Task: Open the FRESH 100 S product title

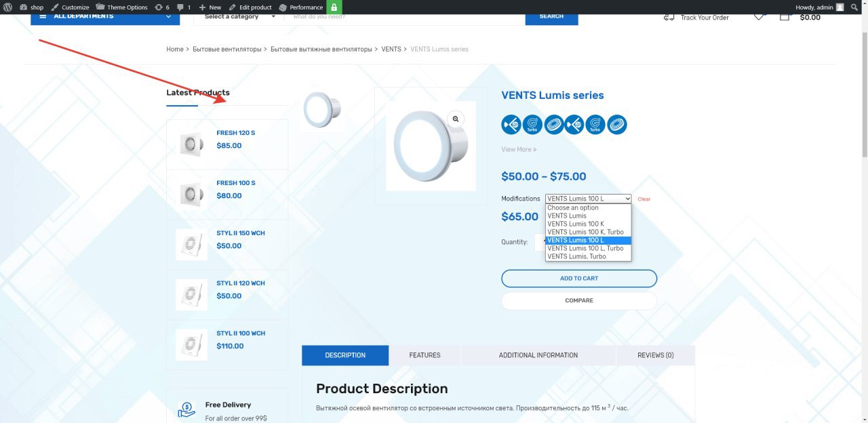Action: click(x=235, y=183)
